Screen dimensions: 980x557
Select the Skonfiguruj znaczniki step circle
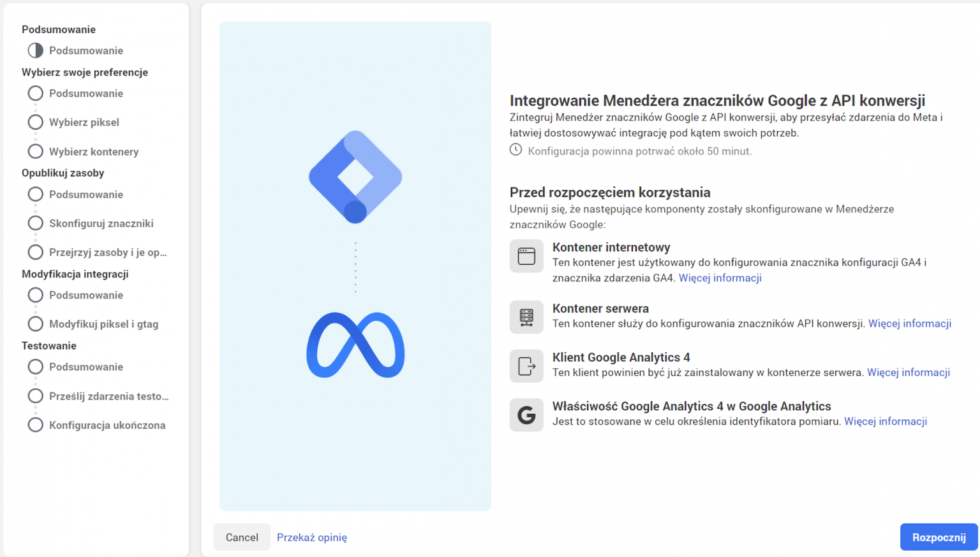coord(36,223)
